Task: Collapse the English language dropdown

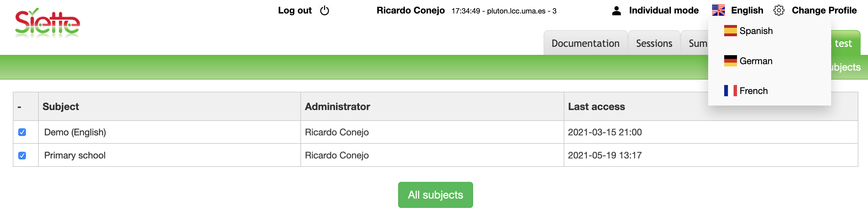Action: [x=747, y=11]
